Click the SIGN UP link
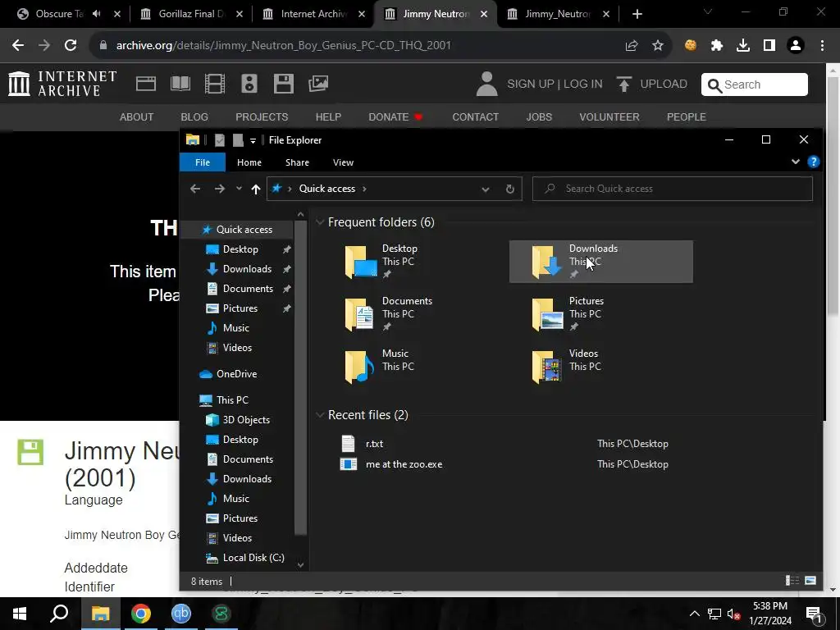Image resolution: width=840 pixels, height=630 pixels. pos(531,84)
